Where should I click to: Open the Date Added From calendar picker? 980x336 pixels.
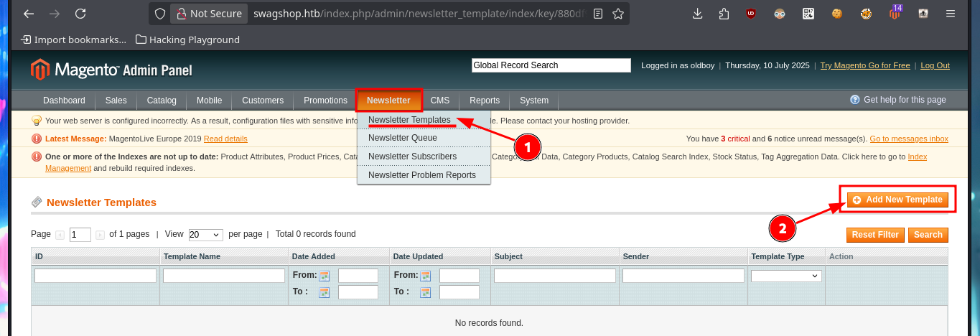pyautogui.click(x=324, y=276)
